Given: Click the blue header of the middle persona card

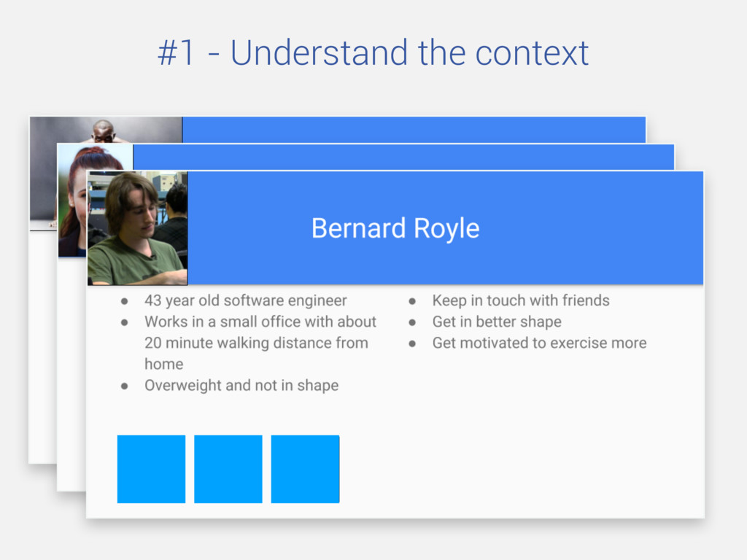Looking at the screenshot, I should tap(403, 157).
